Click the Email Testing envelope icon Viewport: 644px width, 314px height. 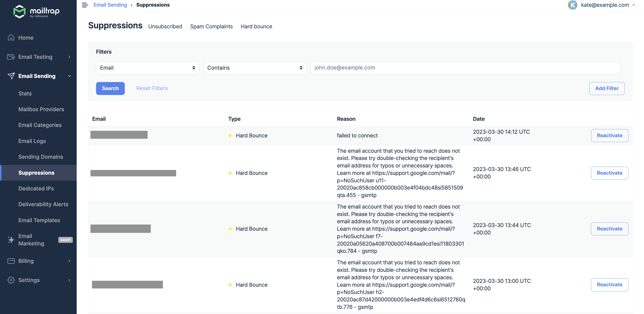[11, 57]
